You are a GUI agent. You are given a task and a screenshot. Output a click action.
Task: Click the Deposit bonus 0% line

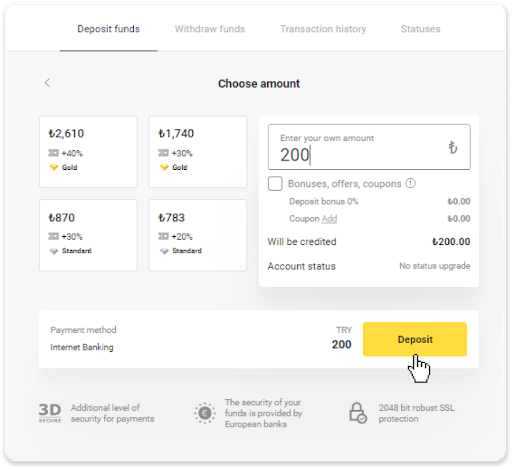pyautogui.click(x=380, y=201)
